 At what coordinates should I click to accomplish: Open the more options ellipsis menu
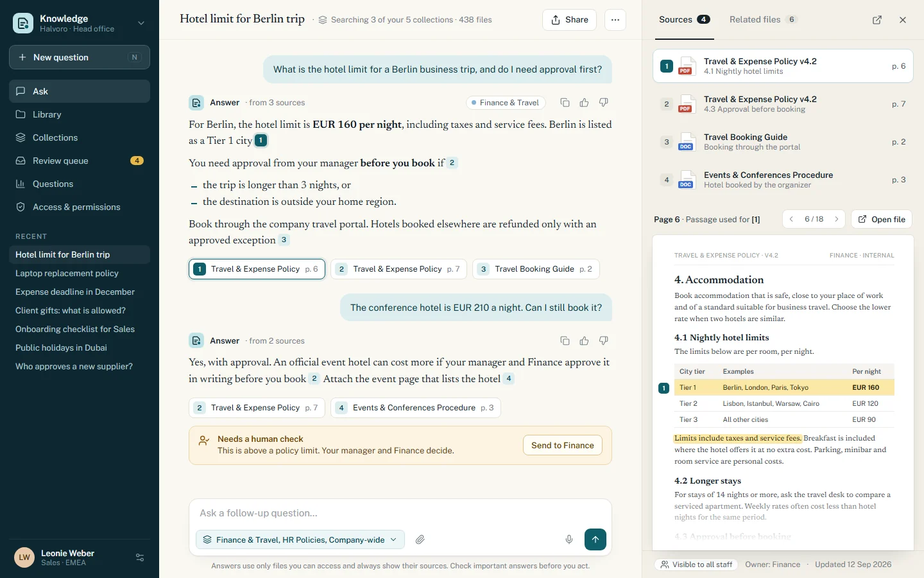615,20
